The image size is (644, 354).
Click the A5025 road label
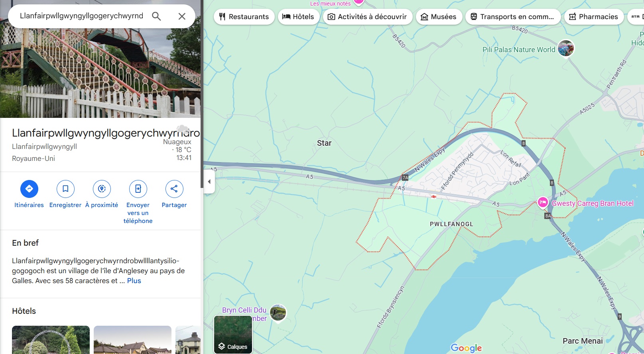(x=587, y=109)
